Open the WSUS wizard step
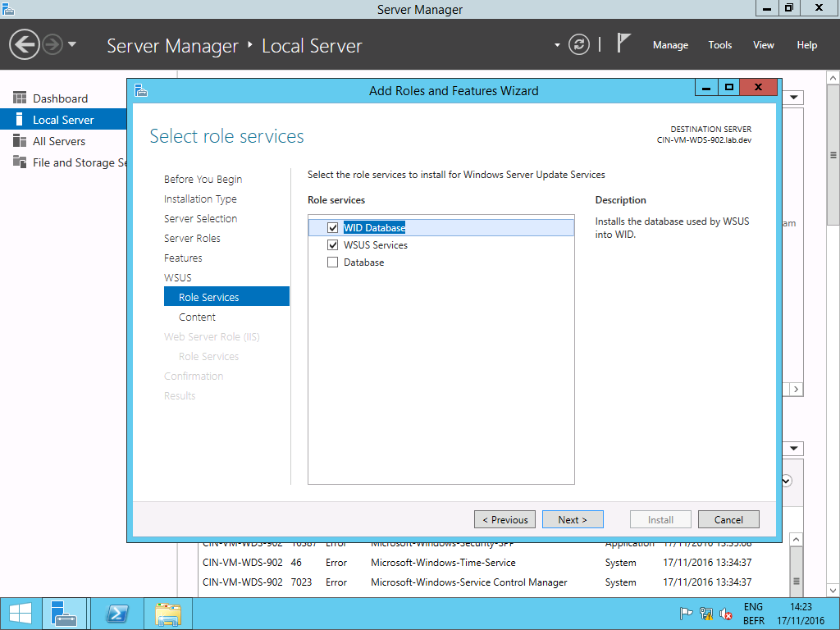840x630 pixels. point(178,277)
